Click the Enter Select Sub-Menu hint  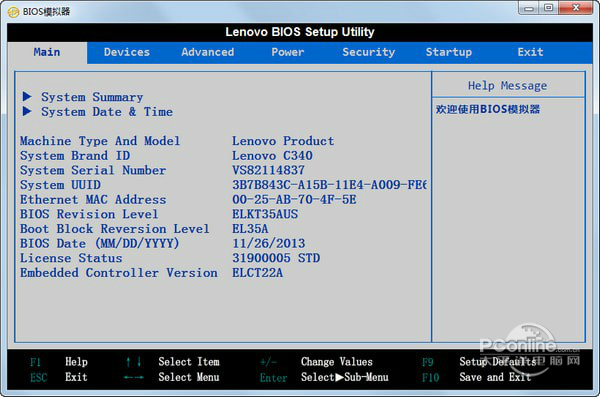(324, 377)
